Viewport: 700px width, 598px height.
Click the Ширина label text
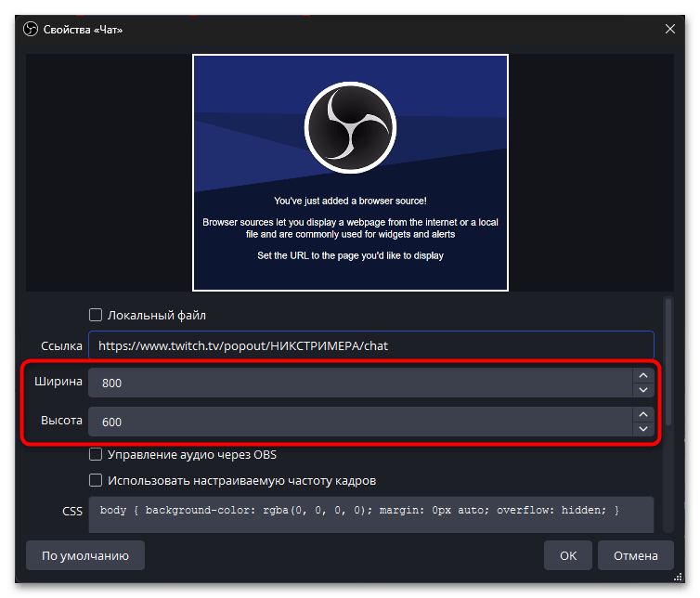pos(58,382)
